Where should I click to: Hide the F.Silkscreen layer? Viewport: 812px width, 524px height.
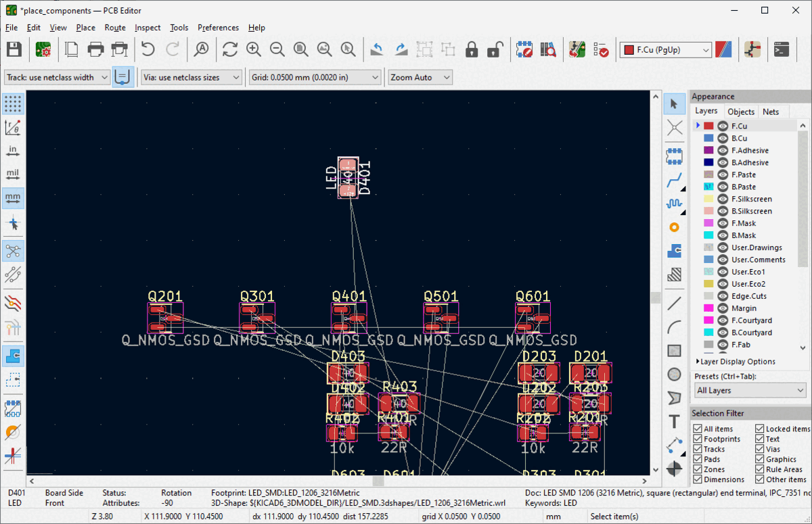pos(723,199)
